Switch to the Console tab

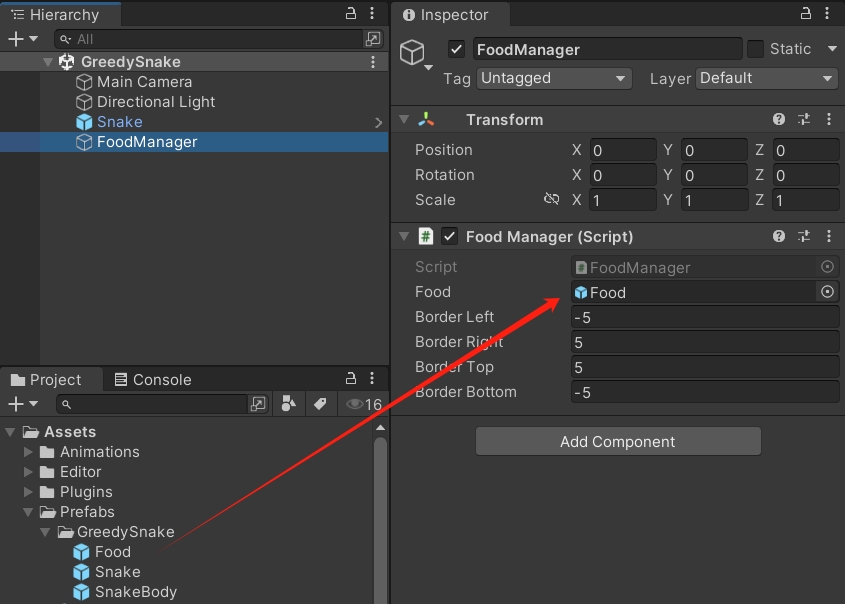tap(153, 379)
